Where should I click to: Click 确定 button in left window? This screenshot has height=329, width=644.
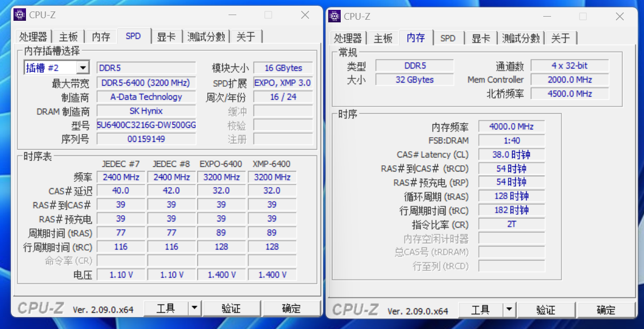point(291,308)
